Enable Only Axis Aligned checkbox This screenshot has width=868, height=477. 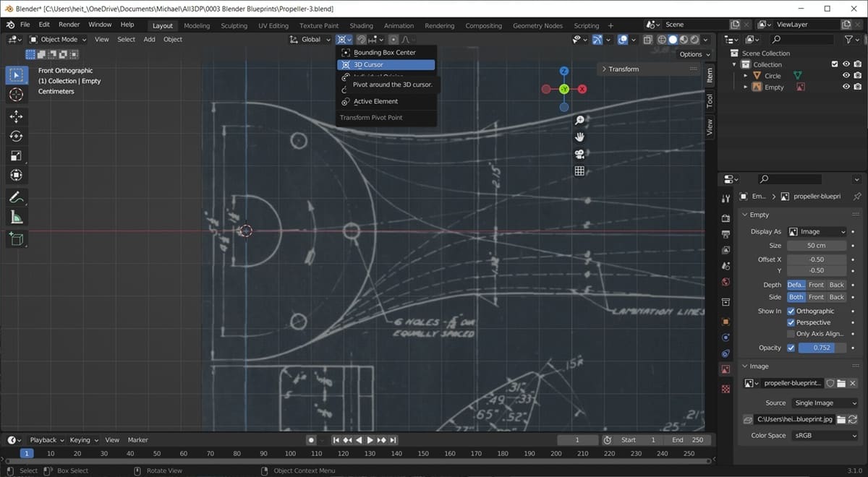[x=791, y=334]
